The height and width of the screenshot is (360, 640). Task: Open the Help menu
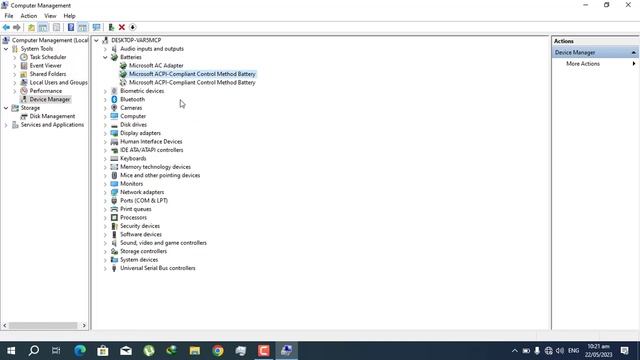[69, 16]
